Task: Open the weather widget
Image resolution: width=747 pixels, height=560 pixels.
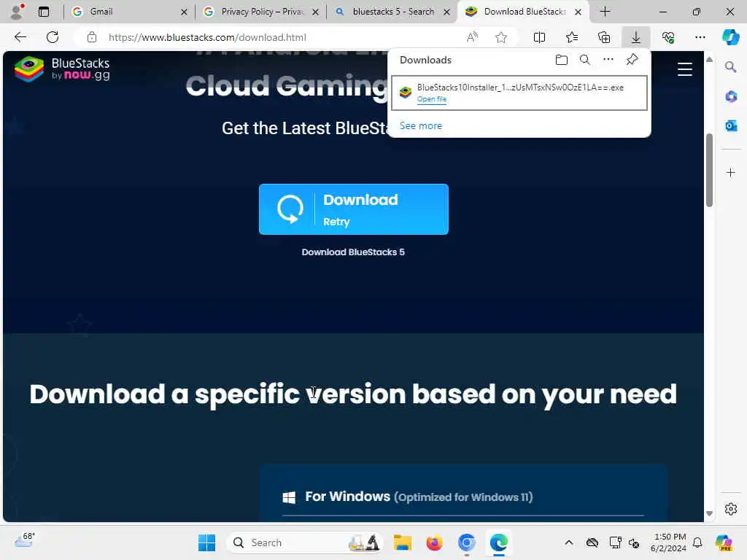Action: click(25, 540)
